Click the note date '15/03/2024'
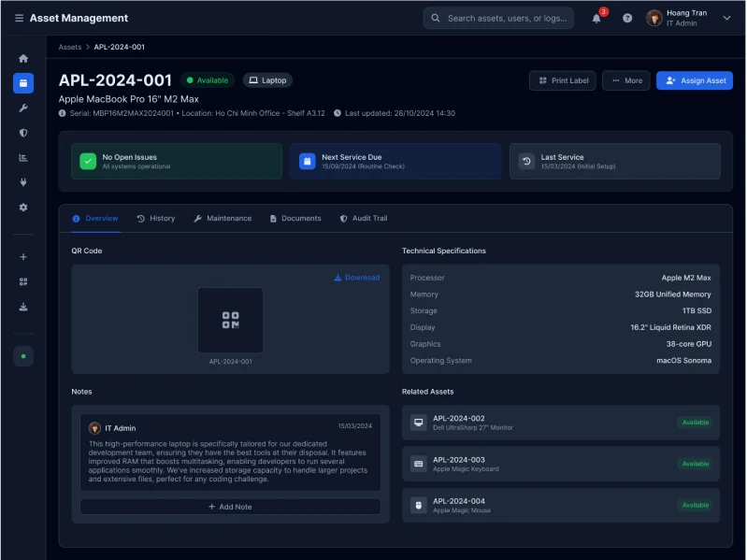 (x=355, y=426)
